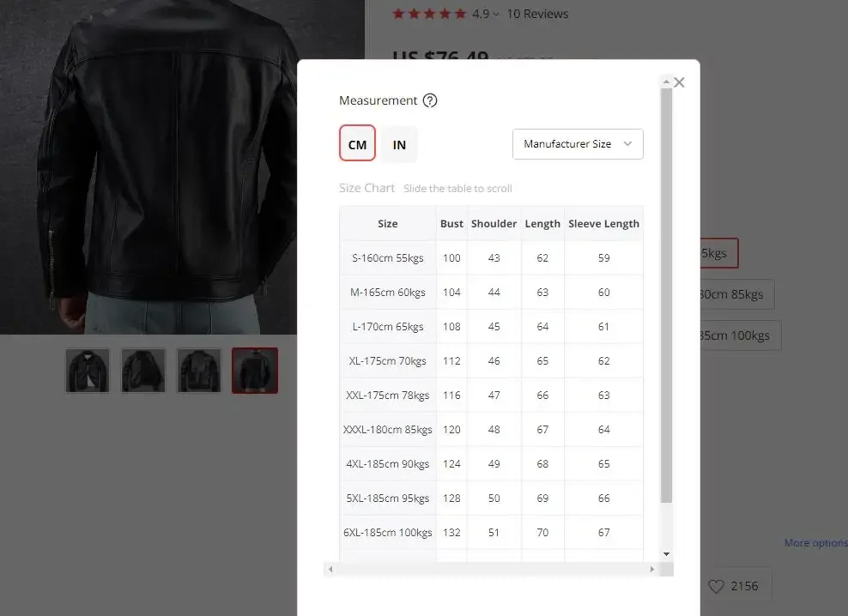Click the Size Chart label
Image resolution: width=848 pixels, height=616 pixels.
coord(366,188)
